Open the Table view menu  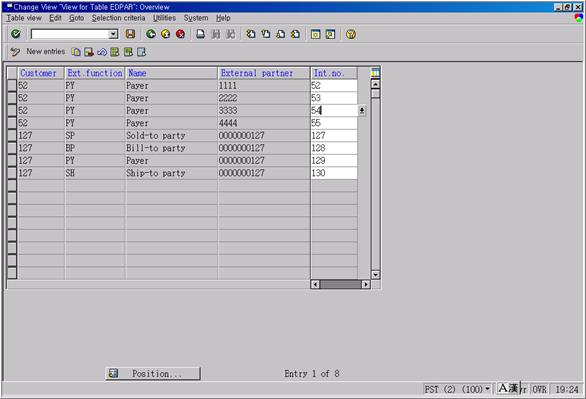pos(24,18)
